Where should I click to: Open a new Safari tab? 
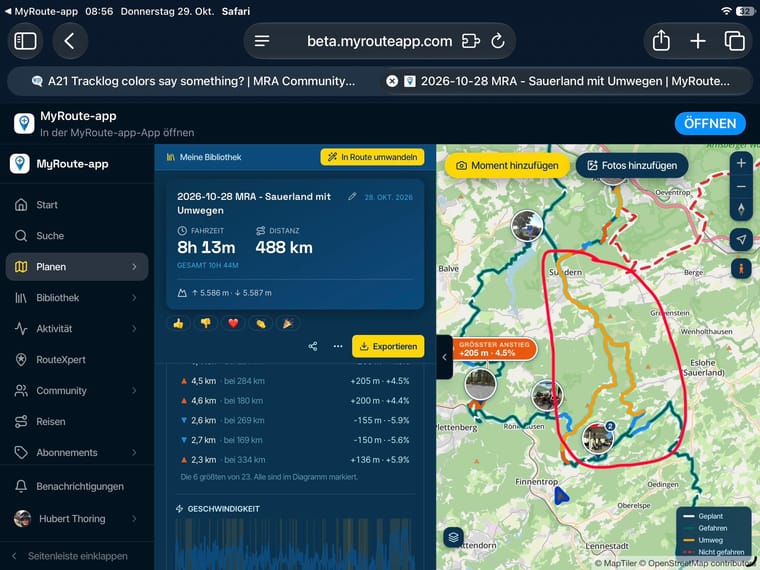(x=698, y=41)
